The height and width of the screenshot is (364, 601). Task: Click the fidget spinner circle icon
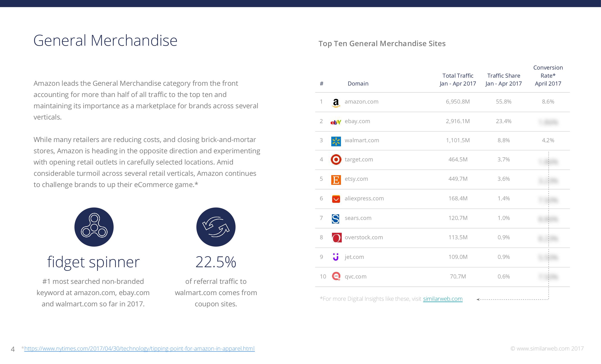click(x=94, y=227)
